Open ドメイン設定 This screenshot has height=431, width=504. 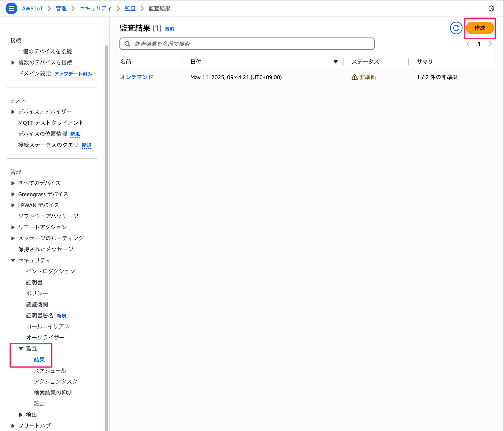35,74
